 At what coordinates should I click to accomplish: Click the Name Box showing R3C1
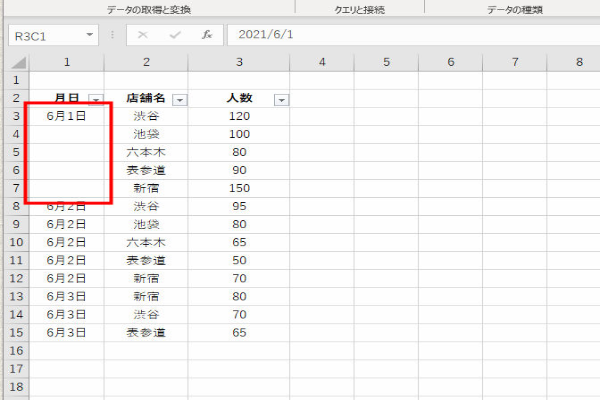[48, 34]
